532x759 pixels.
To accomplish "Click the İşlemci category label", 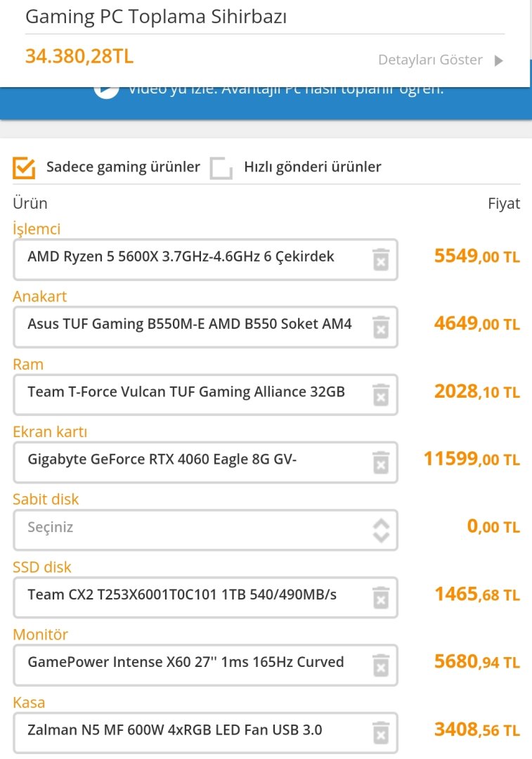I will [x=37, y=229].
